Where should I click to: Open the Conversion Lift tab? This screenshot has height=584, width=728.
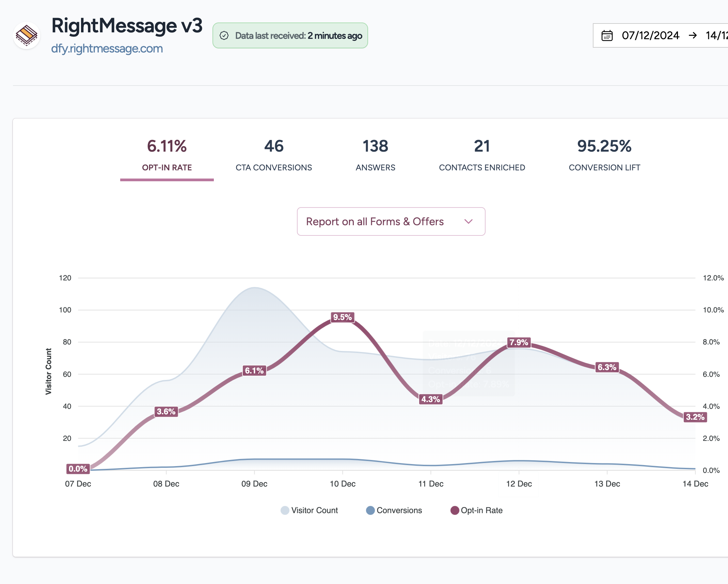point(604,156)
